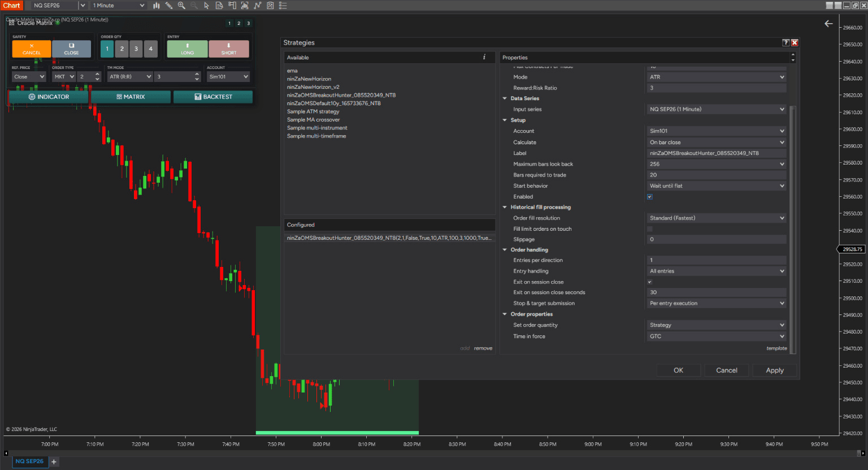Viewport: 868px width, 470px height.
Task: Click the back arrow on chart
Action: (x=828, y=24)
